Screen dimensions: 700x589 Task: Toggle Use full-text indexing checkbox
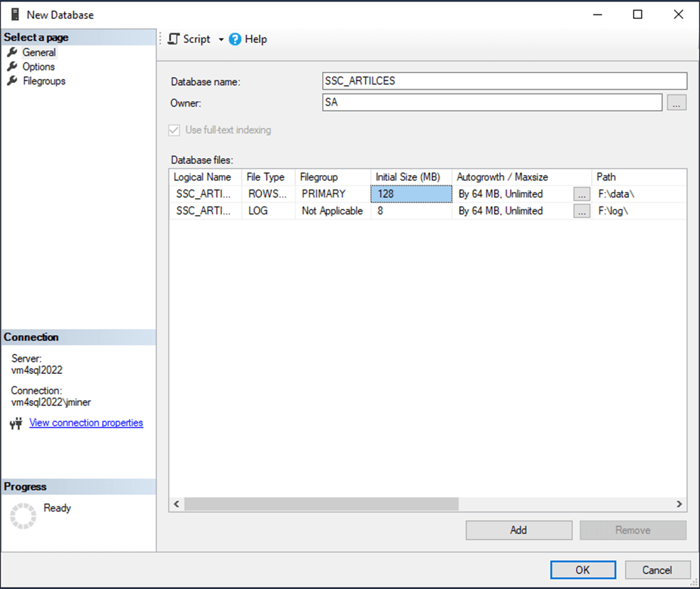(x=174, y=130)
